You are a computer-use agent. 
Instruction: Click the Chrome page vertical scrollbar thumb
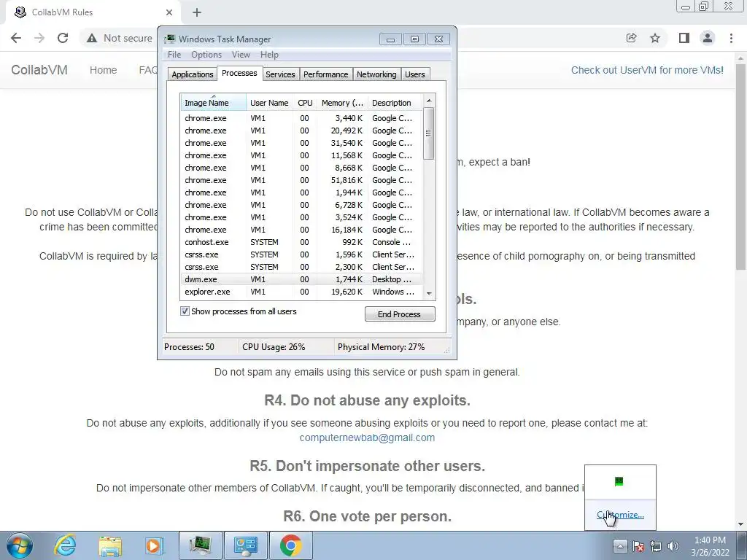click(741, 167)
